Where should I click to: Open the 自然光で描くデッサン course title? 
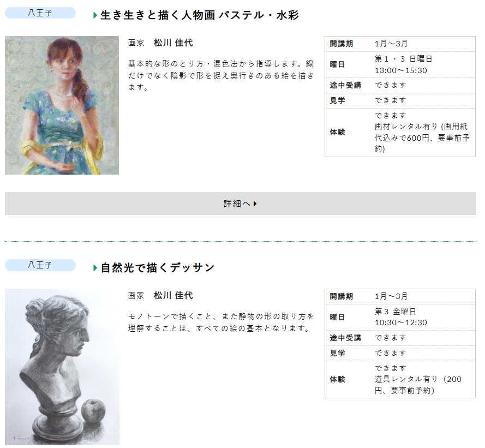(x=158, y=268)
